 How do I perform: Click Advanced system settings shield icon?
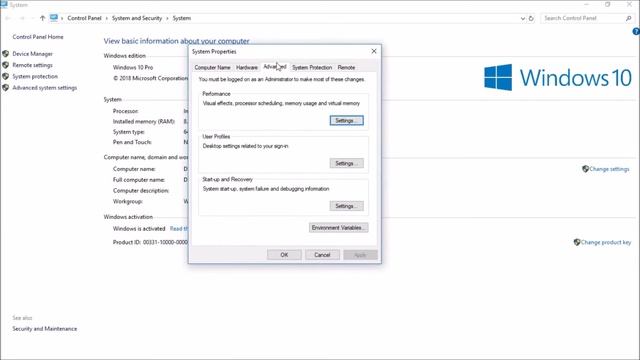tap(6, 87)
